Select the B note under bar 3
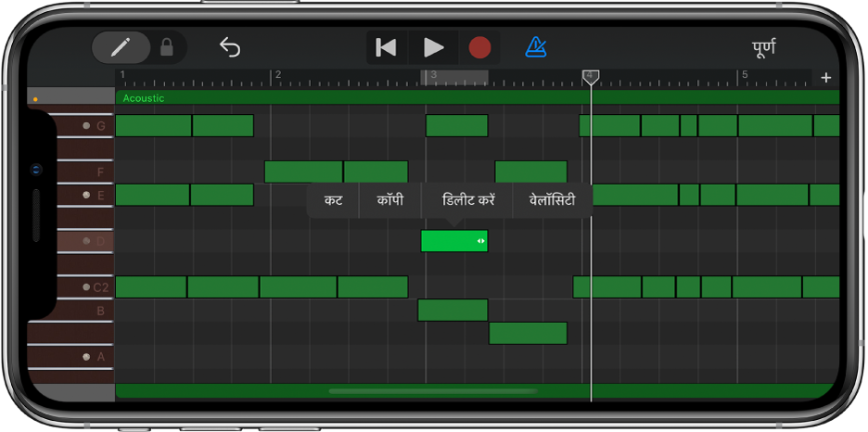The height and width of the screenshot is (432, 868). (x=453, y=310)
